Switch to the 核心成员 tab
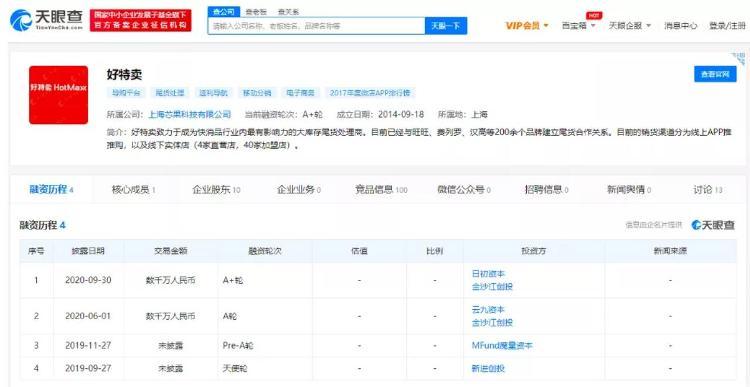The image size is (750, 387). click(x=133, y=189)
